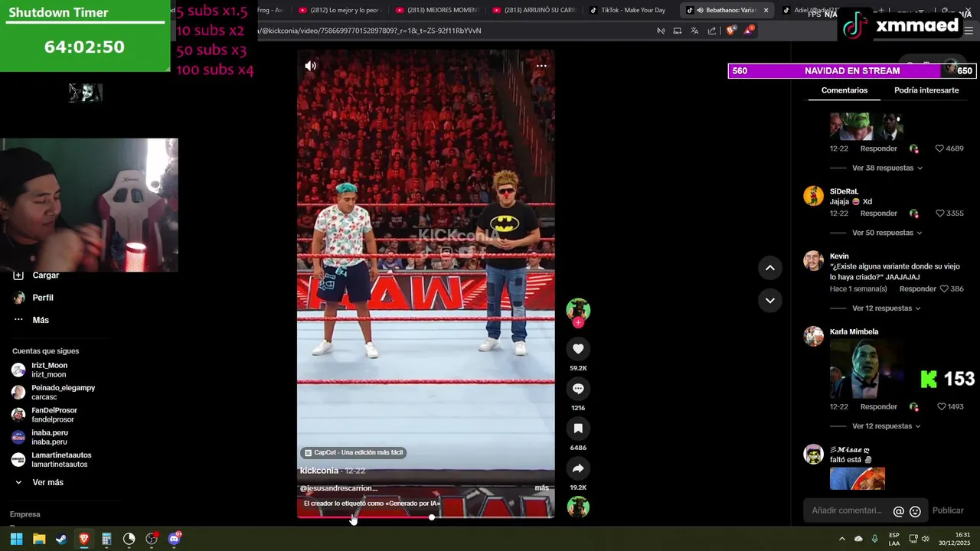Switch to '(2813) ARRUINÓ SU CARR' tab

[x=535, y=10]
